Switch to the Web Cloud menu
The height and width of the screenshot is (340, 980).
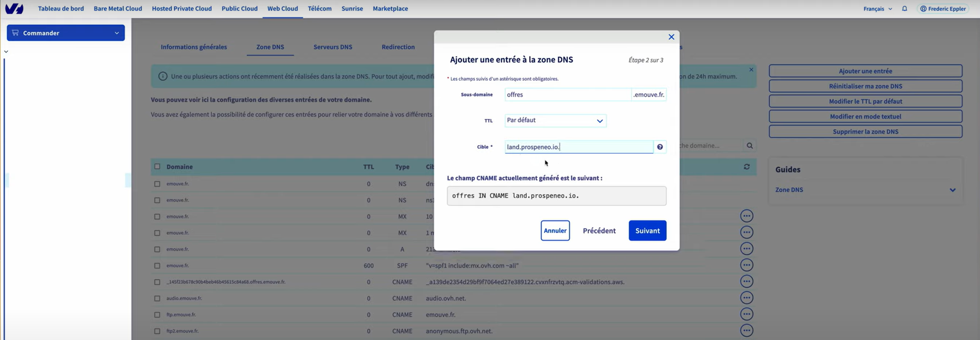click(282, 9)
